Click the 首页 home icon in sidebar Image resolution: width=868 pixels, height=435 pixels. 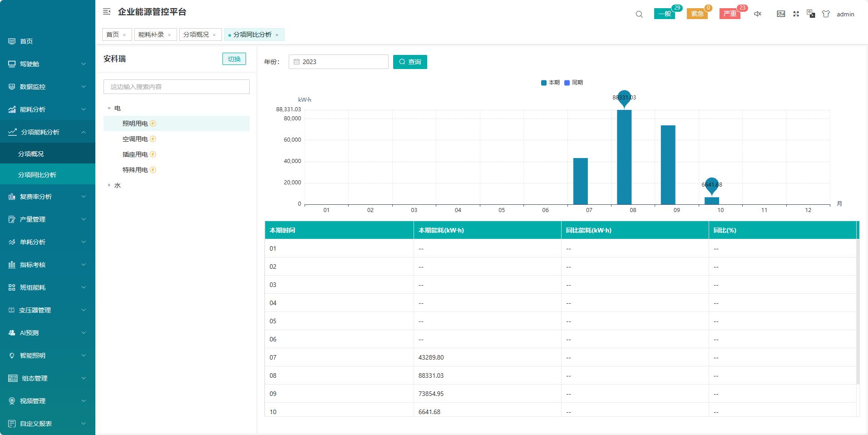[12, 41]
